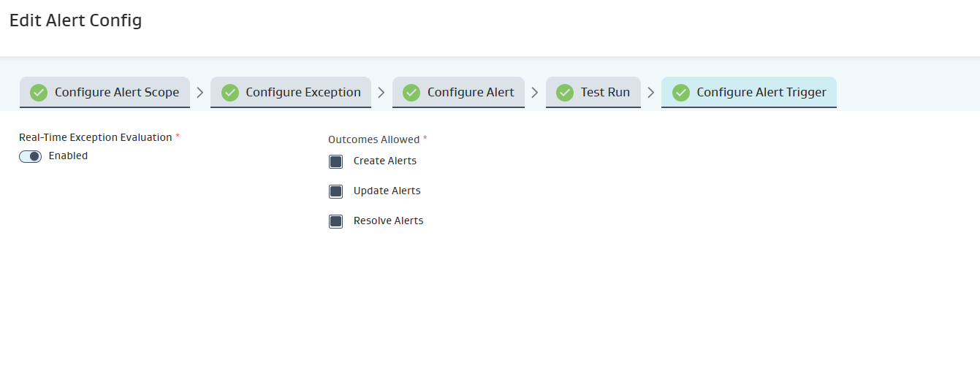Select the Configure Alert Trigger tab

761,93
